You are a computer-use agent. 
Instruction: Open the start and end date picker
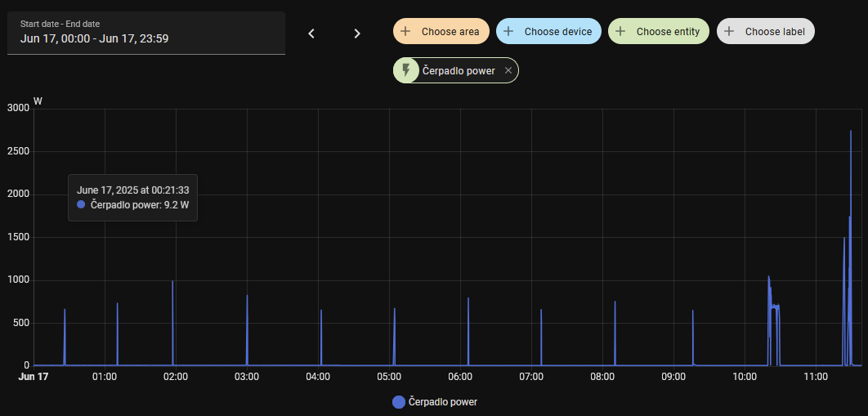click(x=146, y=33)
